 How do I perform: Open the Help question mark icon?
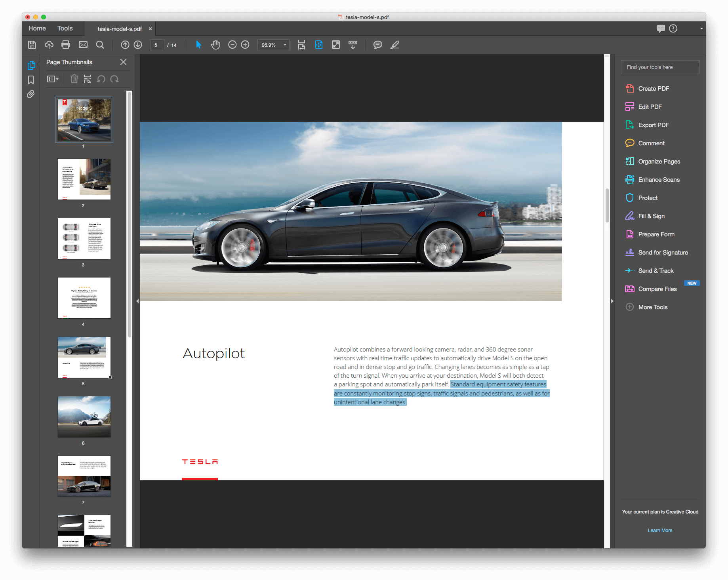[x=673, y=29]
